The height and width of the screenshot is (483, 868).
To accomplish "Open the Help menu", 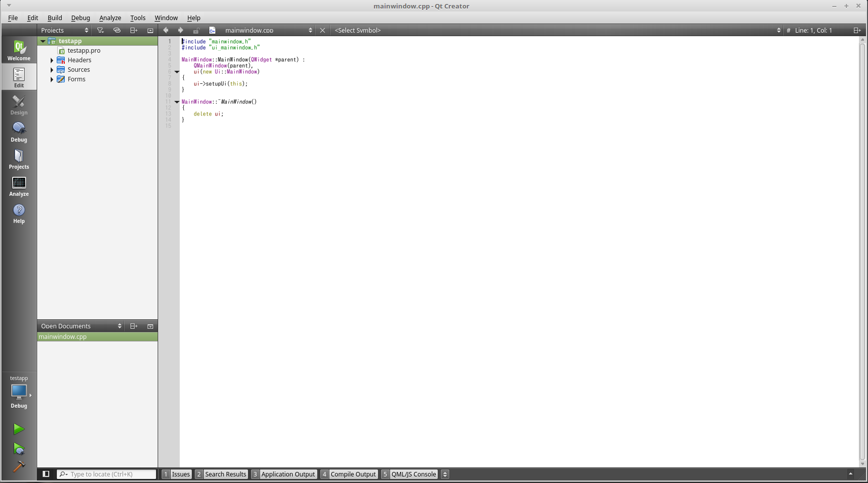I will click(194, 18).
